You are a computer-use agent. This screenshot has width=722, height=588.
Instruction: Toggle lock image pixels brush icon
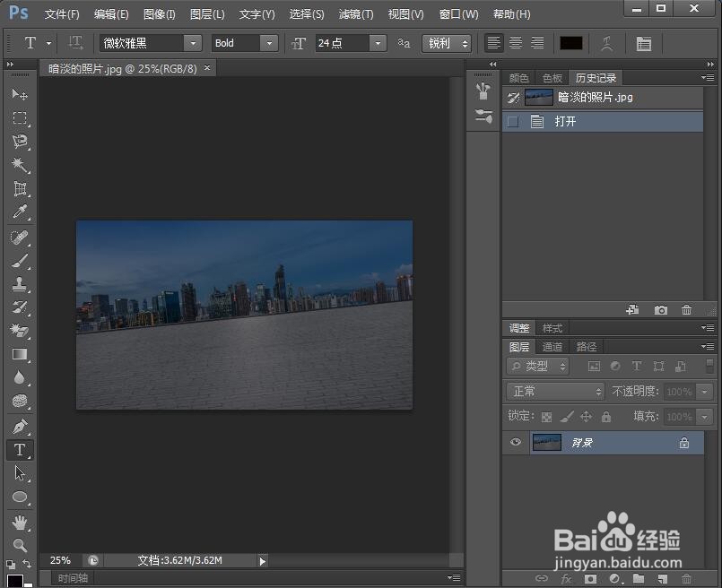(566, 417)
